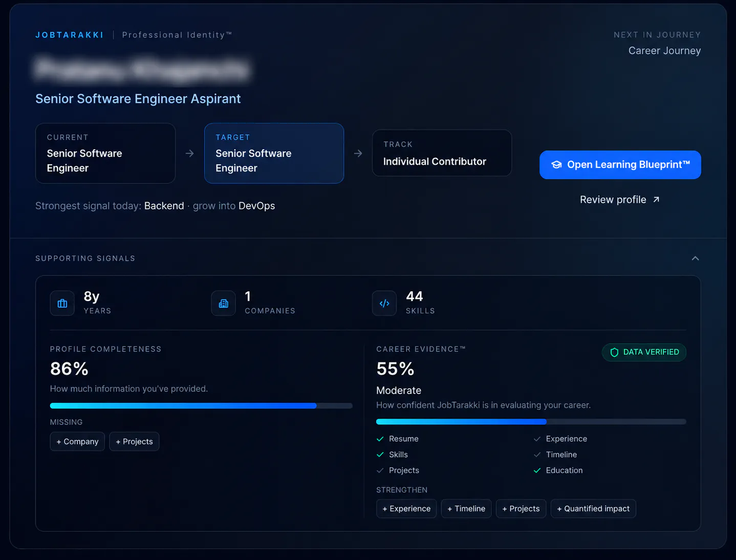
Task: Add missing Projects under Profile Completeness
Action: click(x=134, y=442)
